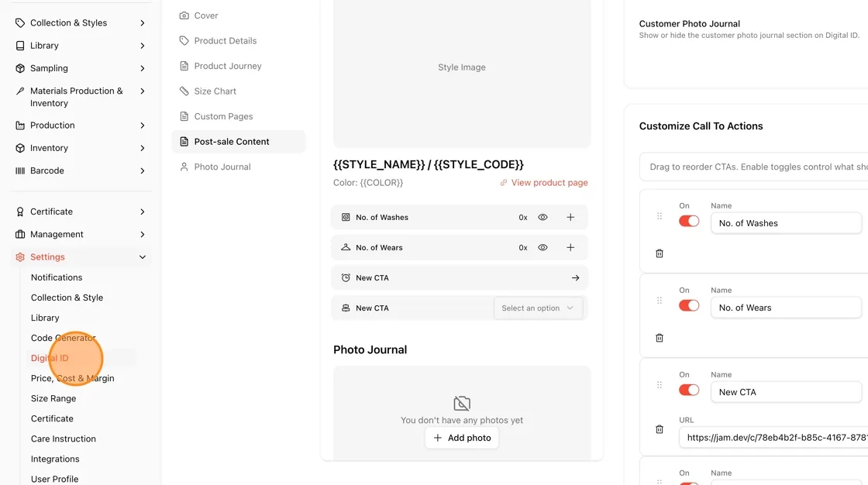Click the Sampling cube icon
Screen dimensions: 868x485
click(20, 68)
